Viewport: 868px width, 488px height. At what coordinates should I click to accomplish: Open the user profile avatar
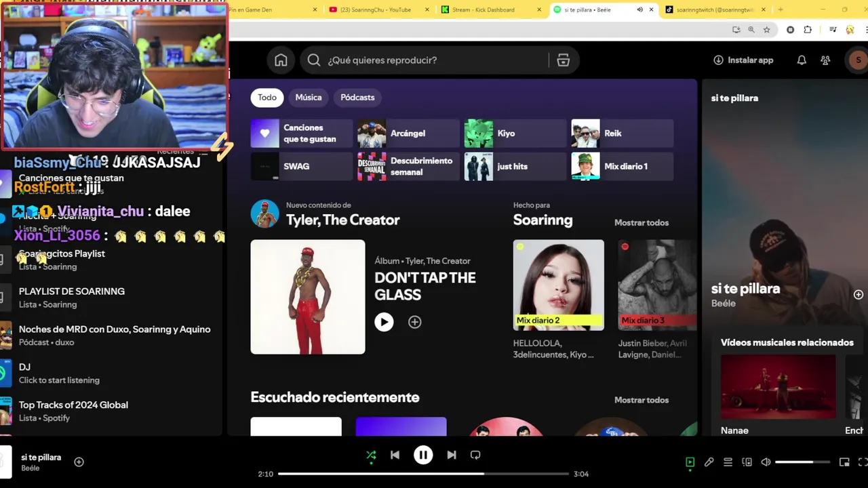tap(858, 60)
